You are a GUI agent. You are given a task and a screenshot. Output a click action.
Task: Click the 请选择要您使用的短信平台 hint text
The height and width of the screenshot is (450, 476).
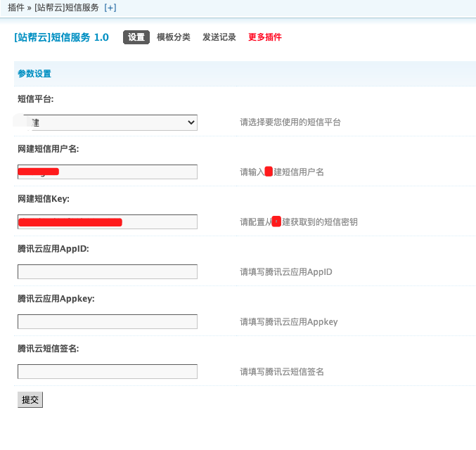pyautogui.click(x=290, y=122)
